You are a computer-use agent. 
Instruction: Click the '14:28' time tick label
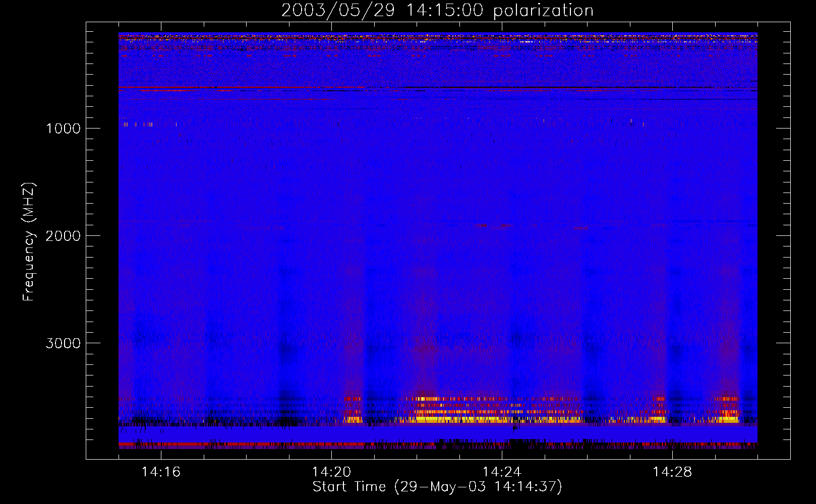click(672, 472)
